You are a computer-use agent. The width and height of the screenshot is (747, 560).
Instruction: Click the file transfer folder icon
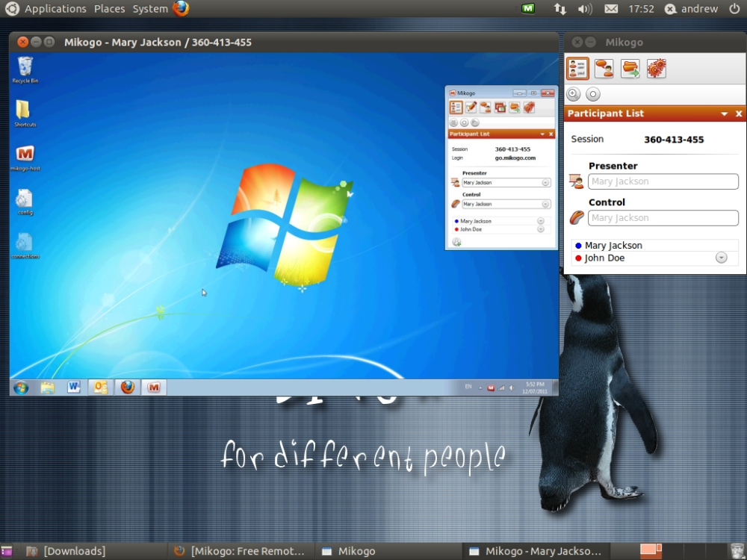point(630,69)
